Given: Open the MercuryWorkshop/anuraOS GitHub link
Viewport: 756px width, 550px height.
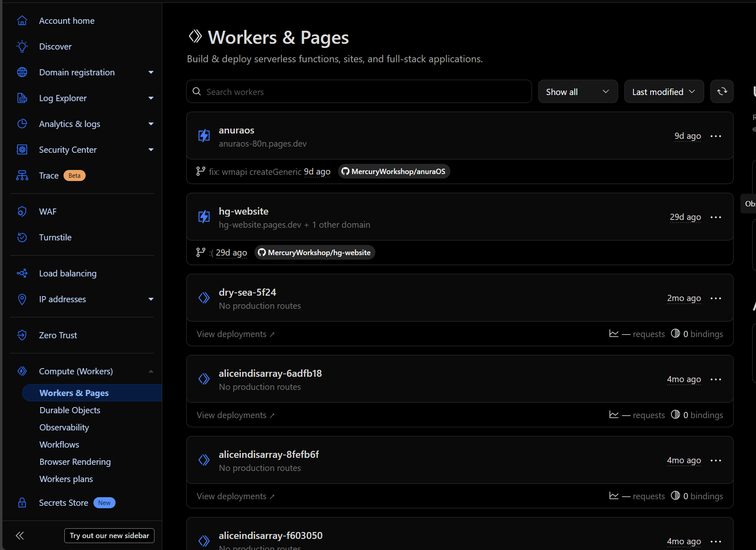Looking at the screenshot, I should pos(394,171).
